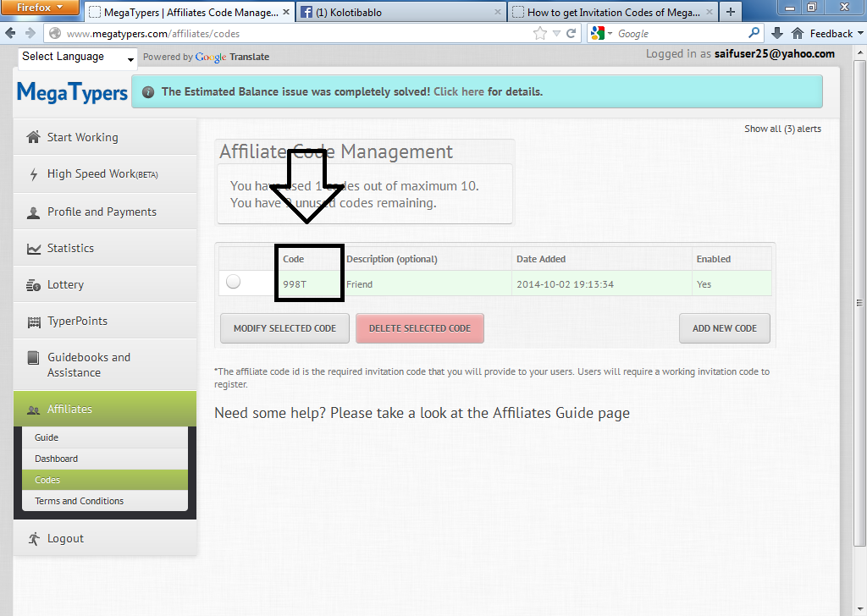Screen dimensions: 867x616
Task: Click the Statistics chart icon
Action: coord(34,249)
